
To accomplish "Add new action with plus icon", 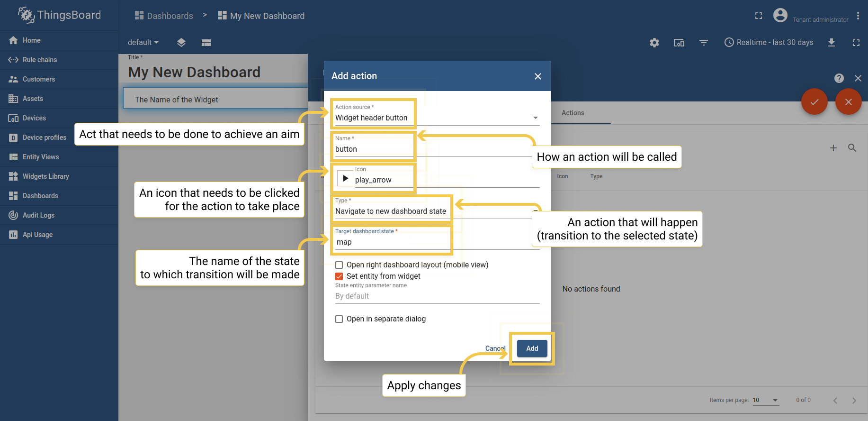I will click(x=833, y=148).
